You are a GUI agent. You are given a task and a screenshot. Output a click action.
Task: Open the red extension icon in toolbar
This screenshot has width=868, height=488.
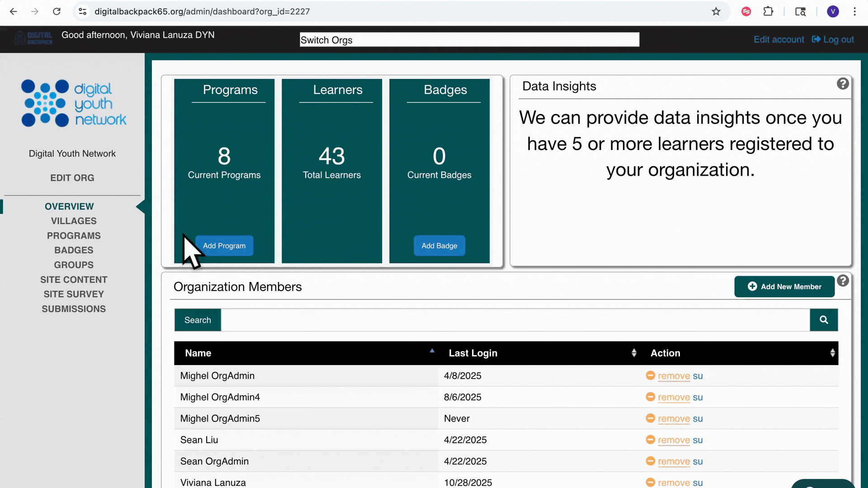coord(746,11)
